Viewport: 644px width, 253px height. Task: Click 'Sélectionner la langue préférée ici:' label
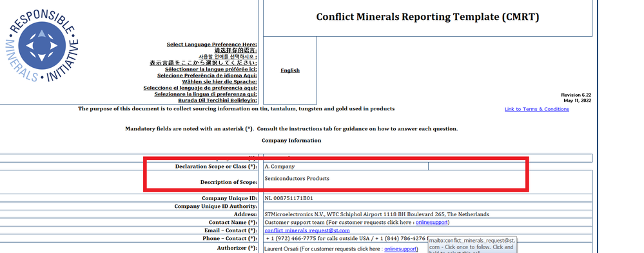pyautogui.click(x=211, y=69)
